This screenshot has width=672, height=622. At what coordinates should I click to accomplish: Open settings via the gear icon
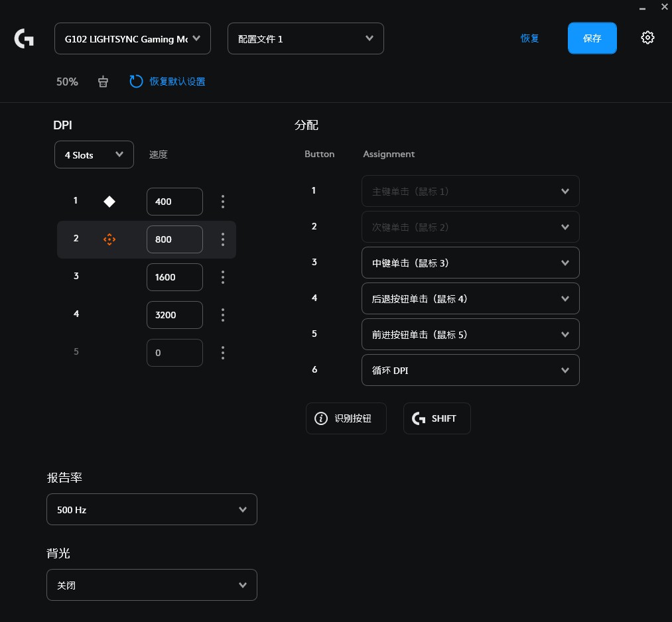tap(647, 38)
